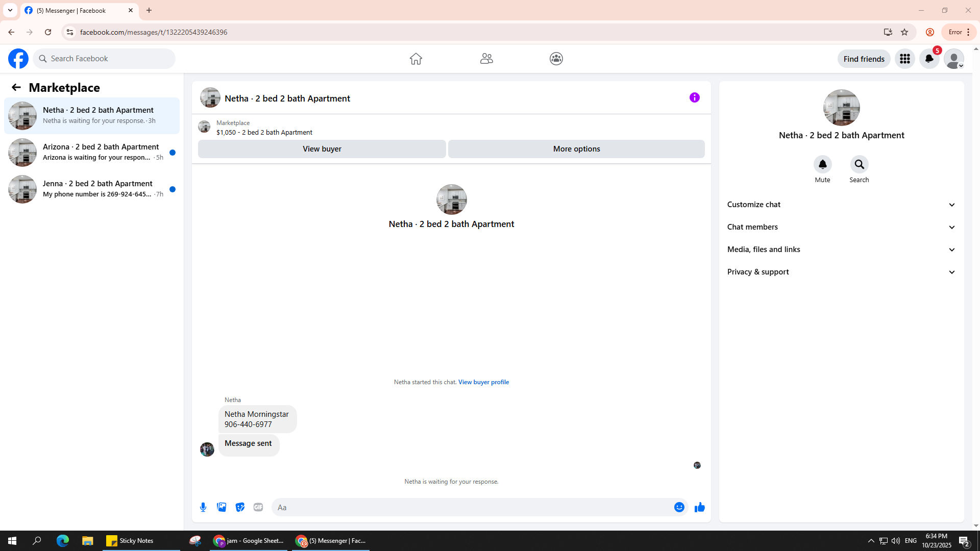980x551 pixels.
Task: Click the voice clip microphone icon
Action: point(203,507)
